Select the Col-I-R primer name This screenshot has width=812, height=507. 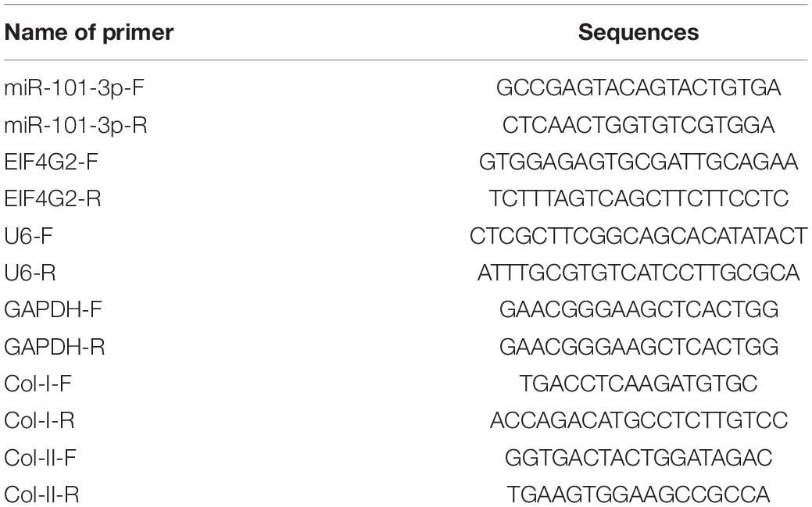[x=39, y=420]
